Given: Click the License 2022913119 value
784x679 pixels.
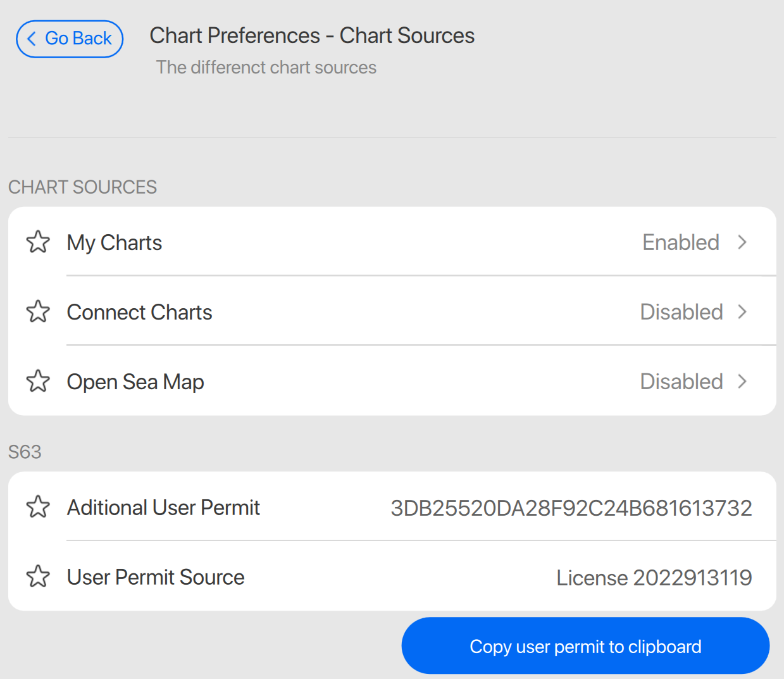Looking at the screenshot, I should pyautogui.click(x=654, y=578).
